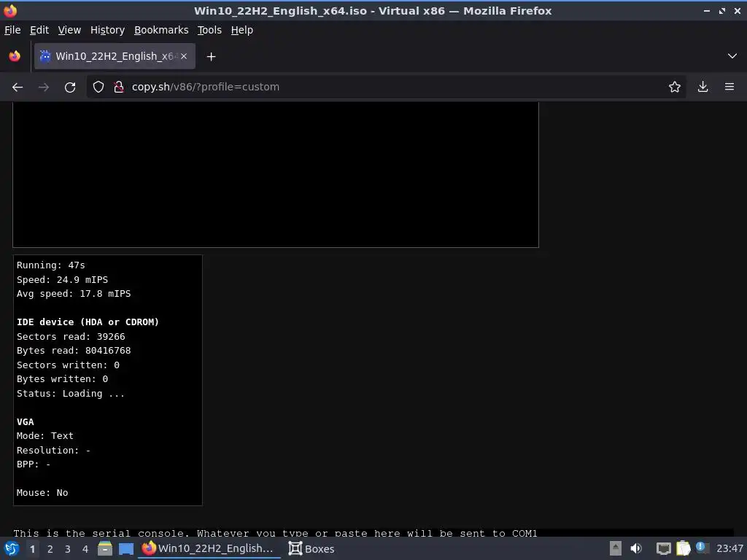Open the Help menu
This screenshot has width=747, height=560.
242,30
